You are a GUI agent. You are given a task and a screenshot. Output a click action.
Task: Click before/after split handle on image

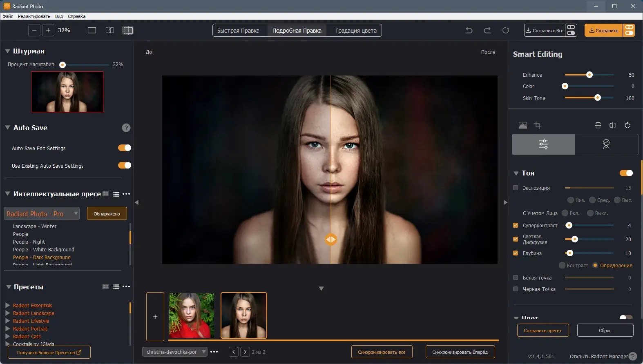[x=331, y=240]
